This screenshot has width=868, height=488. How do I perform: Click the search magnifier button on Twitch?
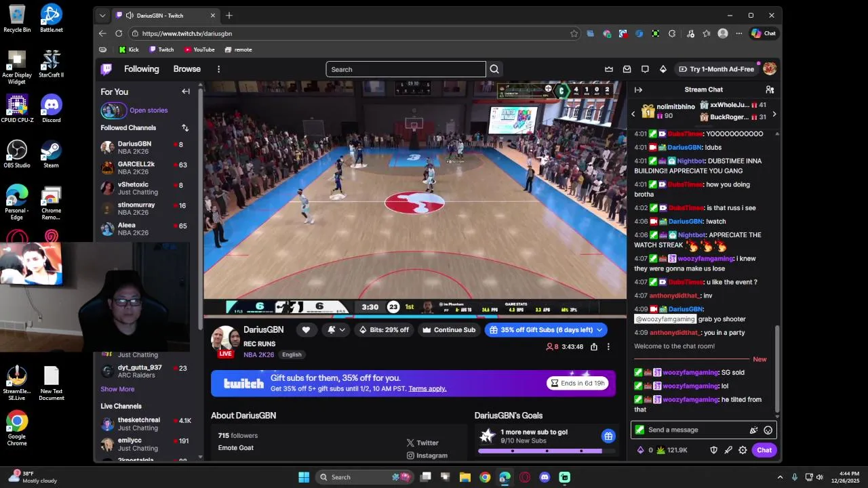(494, 69)
